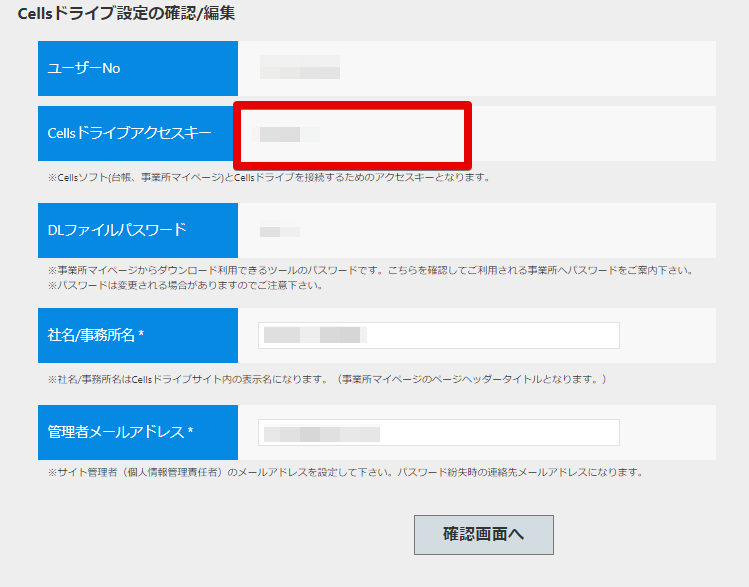
Task: Click the blurred company name inside 社名 field
Action: (315, 335)
